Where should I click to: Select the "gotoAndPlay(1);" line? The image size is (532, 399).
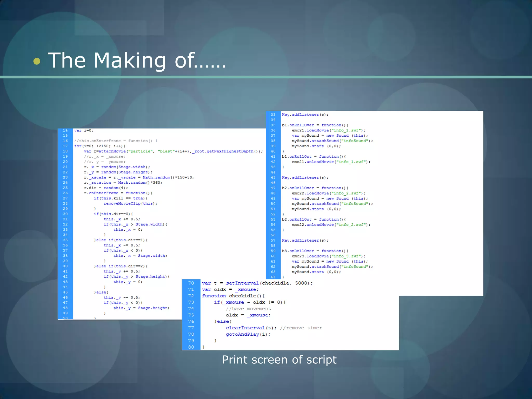pyautogui.click(x=248, y=334)
